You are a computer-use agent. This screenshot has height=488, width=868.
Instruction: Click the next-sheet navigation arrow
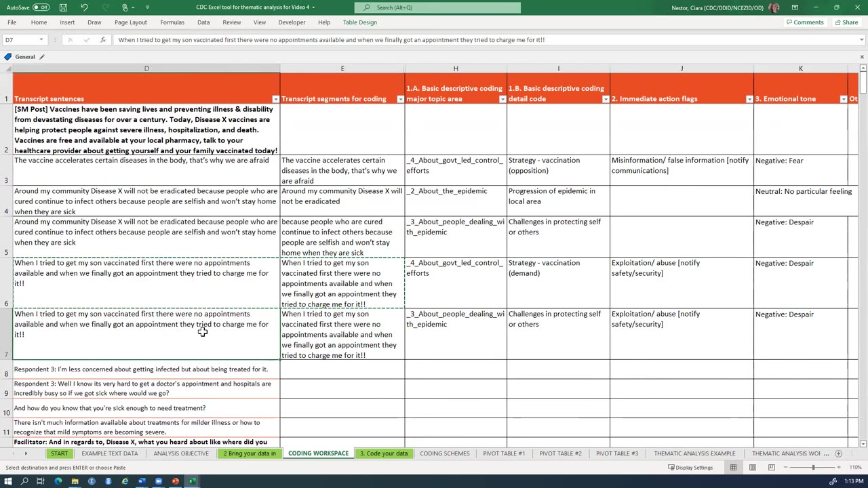click(26, 453)
